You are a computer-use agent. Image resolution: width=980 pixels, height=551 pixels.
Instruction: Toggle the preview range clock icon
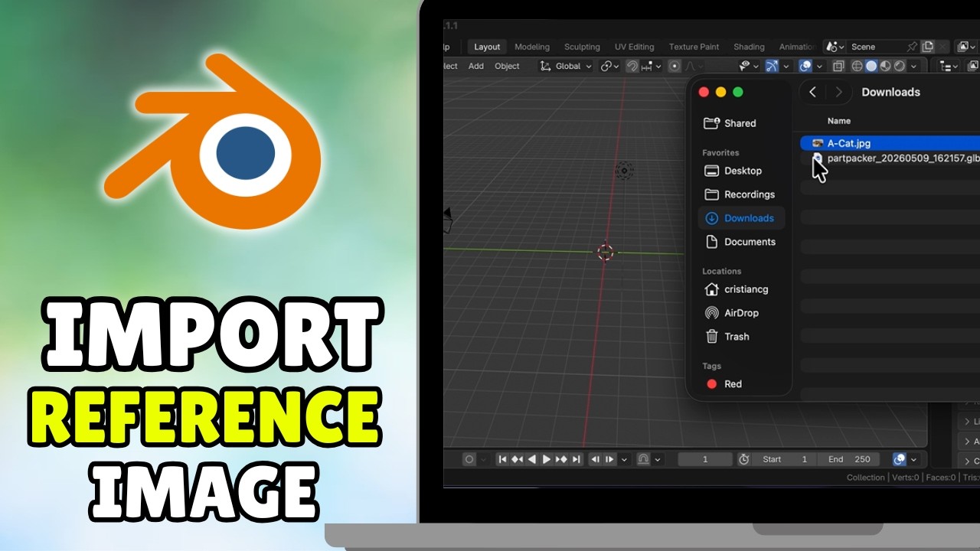(744, 459)
